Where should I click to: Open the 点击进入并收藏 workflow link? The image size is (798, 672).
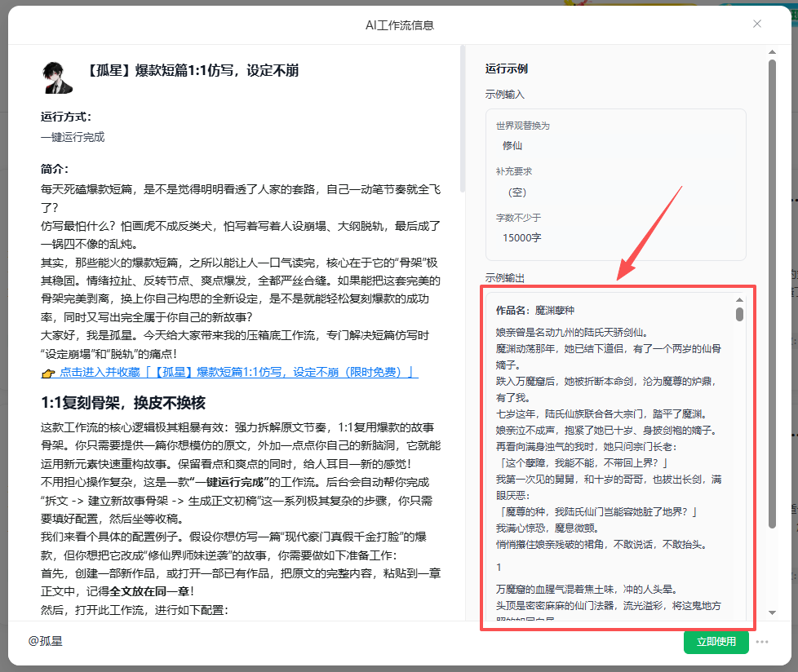point(229,373)
